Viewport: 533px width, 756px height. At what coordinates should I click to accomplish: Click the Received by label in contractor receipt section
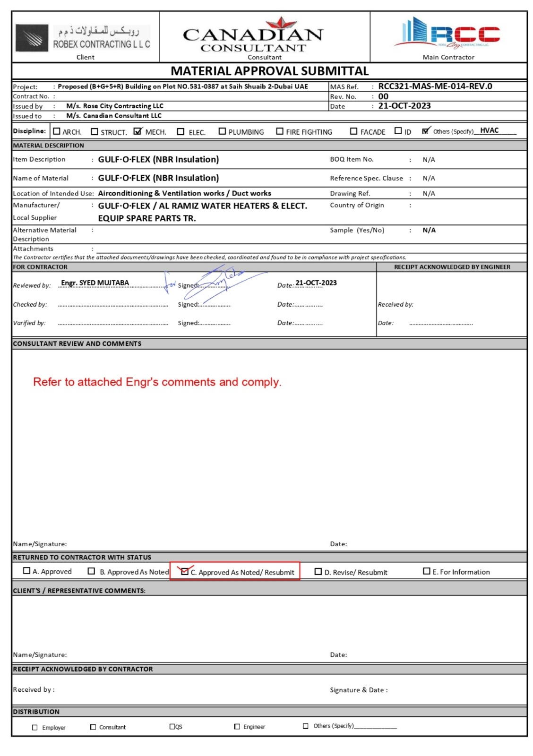(x=34, y=690)
